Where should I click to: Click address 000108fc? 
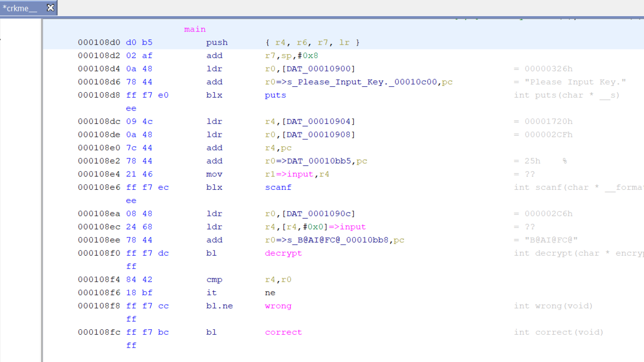[99, 332]
